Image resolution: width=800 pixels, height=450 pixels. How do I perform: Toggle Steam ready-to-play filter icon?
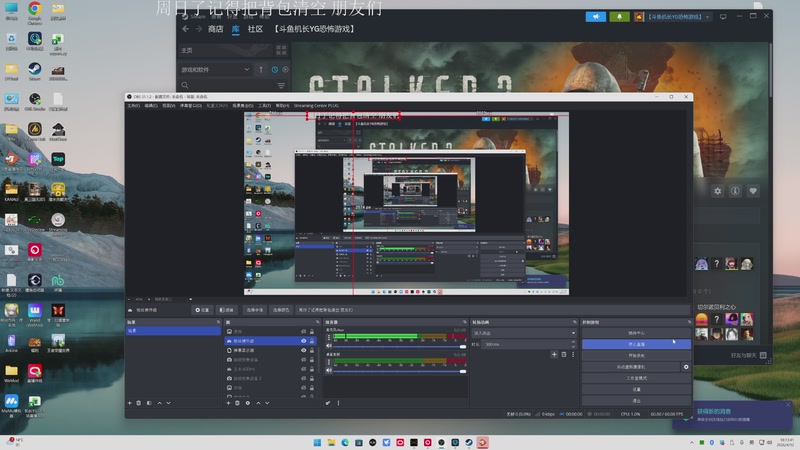(285, 69)
